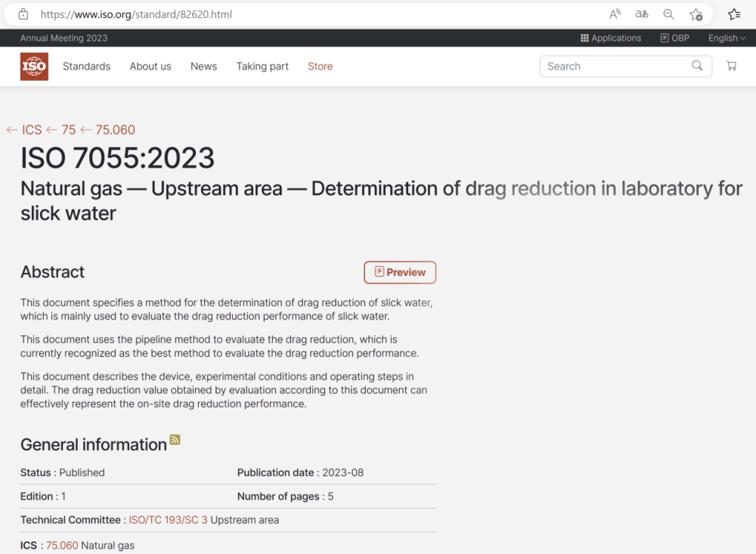Click the ISO logo home icon

click(x=34, y=67)
